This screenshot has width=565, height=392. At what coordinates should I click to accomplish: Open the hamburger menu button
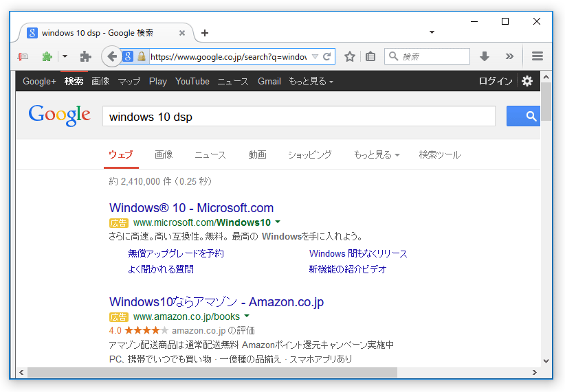(538, 56)
